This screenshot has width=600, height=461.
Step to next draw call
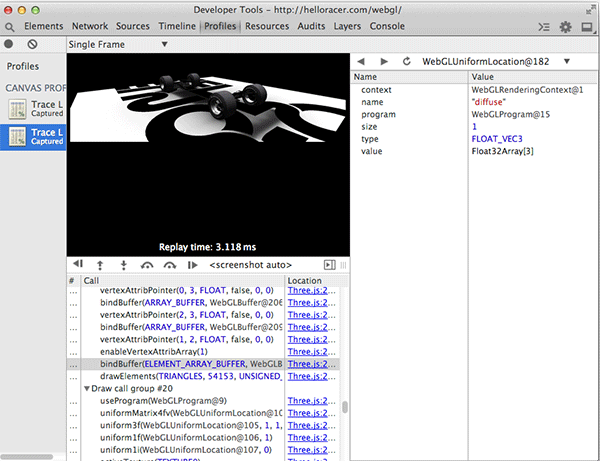click(x=123, y=265)
